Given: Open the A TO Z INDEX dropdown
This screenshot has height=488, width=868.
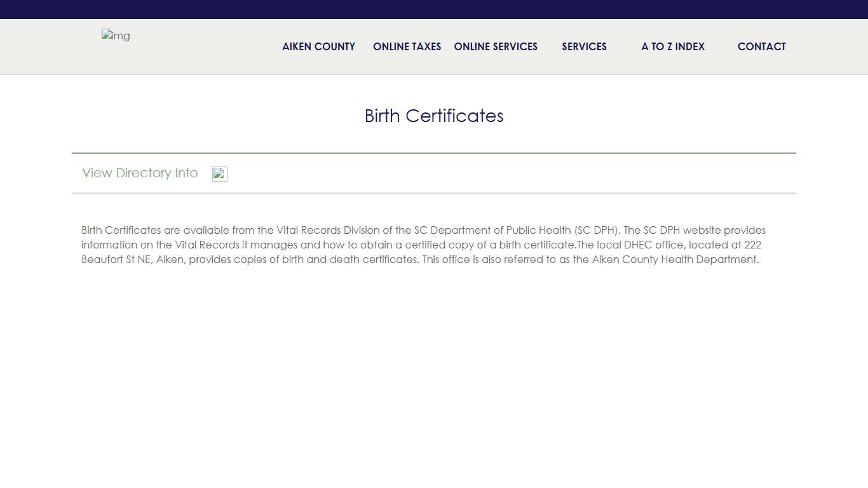Looking at the screenshot, I should pyautogui.click(x=672, y=46).
